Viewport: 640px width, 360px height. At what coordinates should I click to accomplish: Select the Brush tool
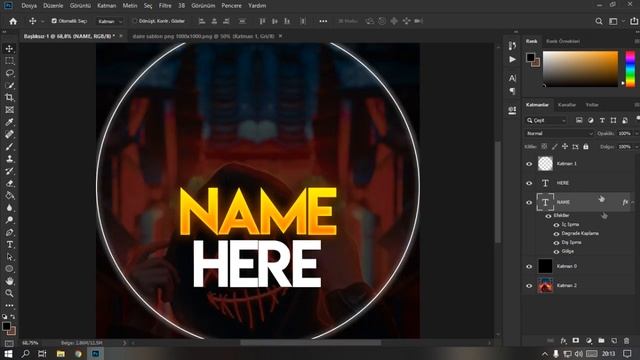tap(9, 147)
